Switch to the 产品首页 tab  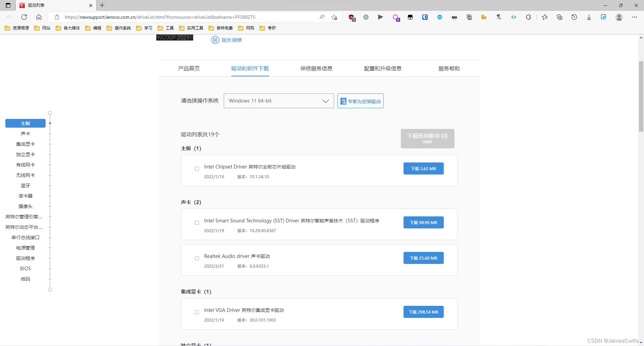tap(189, 69)
